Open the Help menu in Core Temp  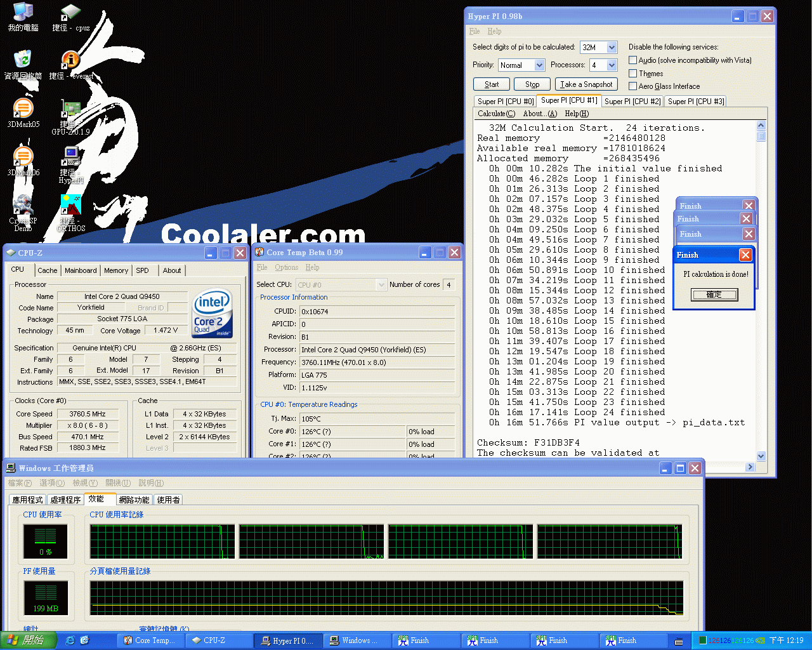pos(312,267)
